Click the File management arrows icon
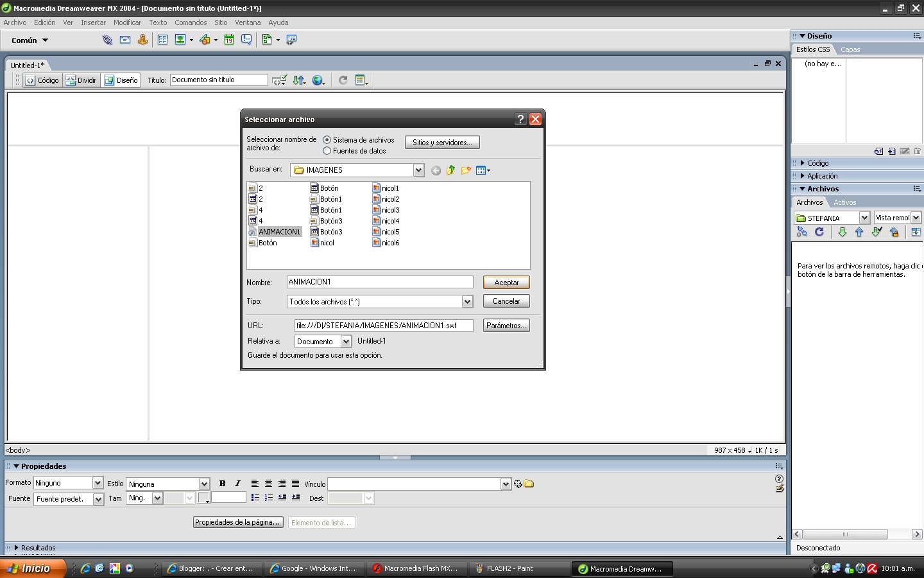This screenshot has width=924, height=578. coord(299,80)
